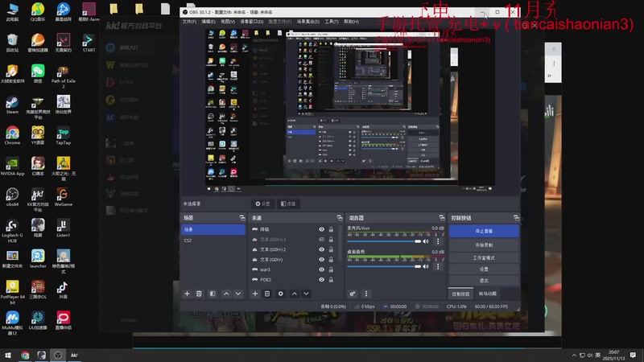This screenshot has height=362, width=644.
Task: Move selected source up in the list
Action: point(294,294)
